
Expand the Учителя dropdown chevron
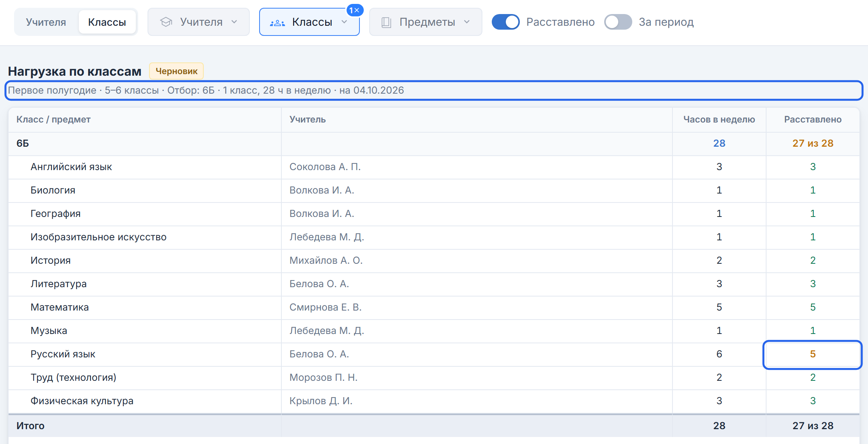coord(234,22)
